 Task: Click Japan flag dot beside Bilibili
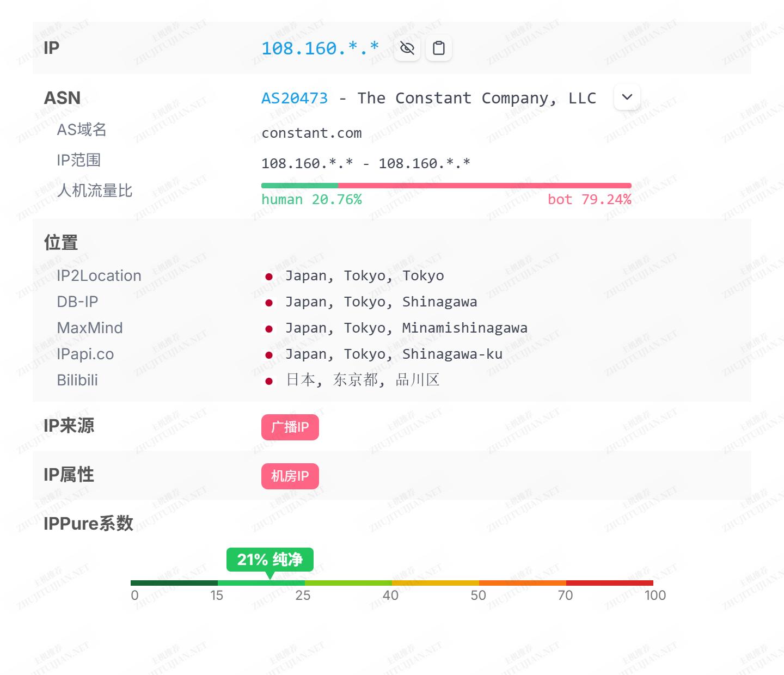269,381
